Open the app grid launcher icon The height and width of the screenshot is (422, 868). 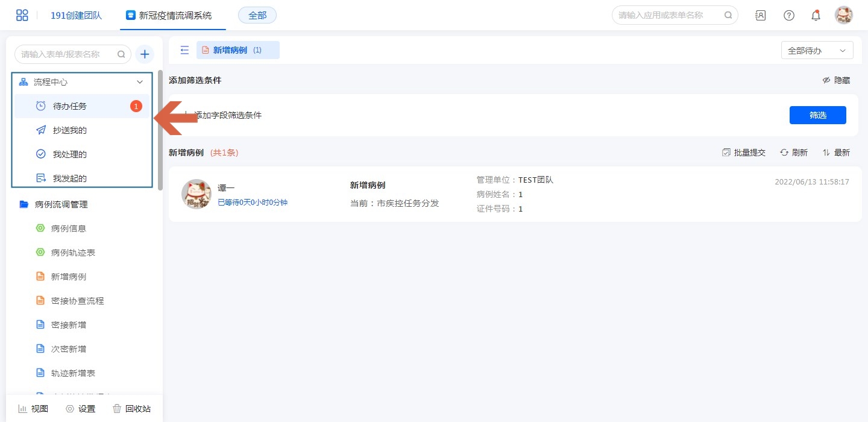click(22, 15)
